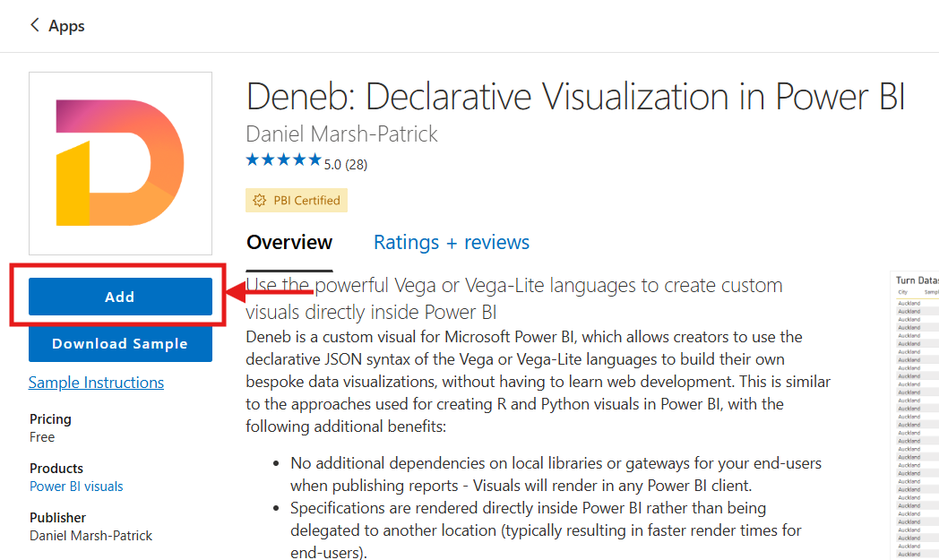Go back to the Apps page

(66, 26)
